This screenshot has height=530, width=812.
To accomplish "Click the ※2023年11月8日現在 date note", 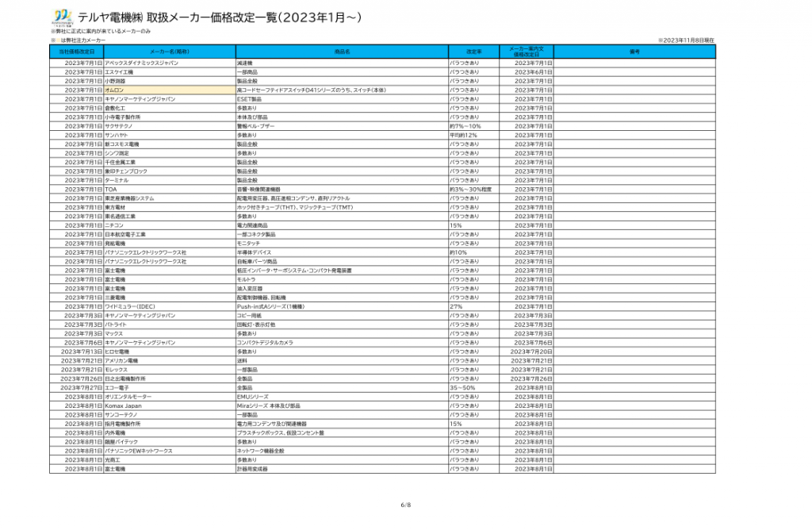I will click(686, 40).
